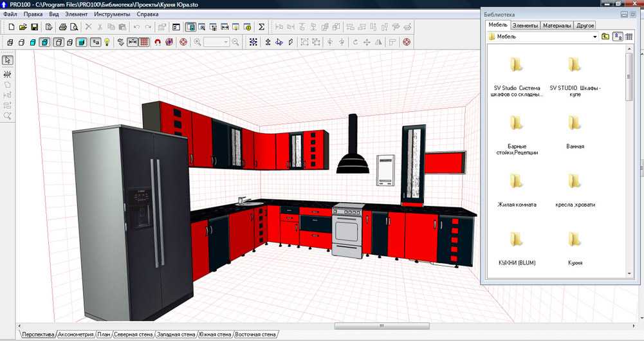Open the Элемент menu

76,14
